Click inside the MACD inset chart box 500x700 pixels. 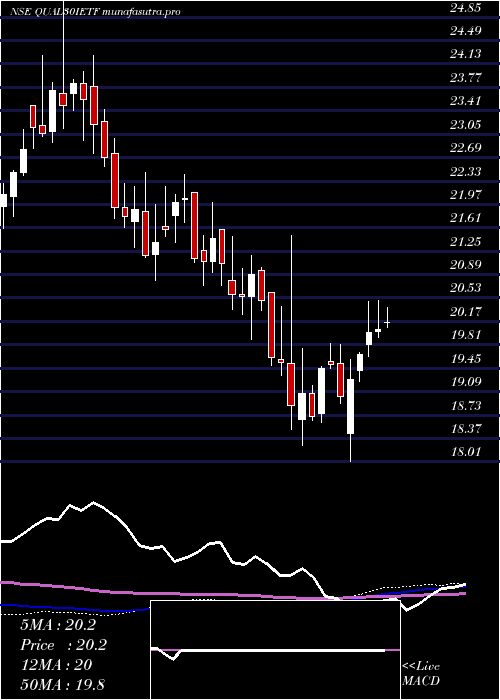tap(275, 650)
